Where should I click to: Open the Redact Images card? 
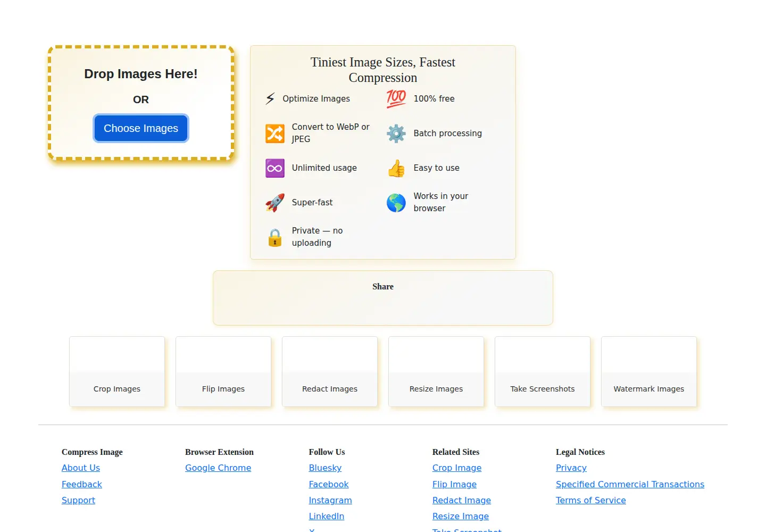click(x=330, y=371)
